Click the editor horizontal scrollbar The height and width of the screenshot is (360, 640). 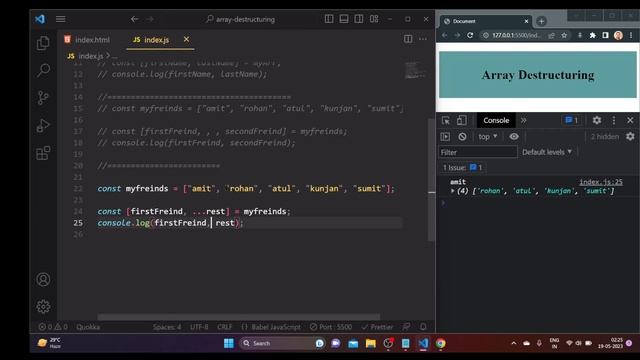pos(239,317)
